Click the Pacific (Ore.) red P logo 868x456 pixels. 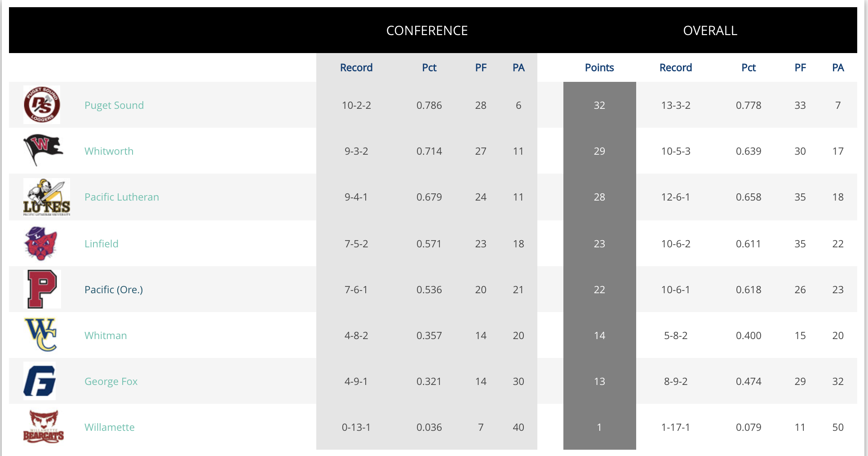click(42, 289)
